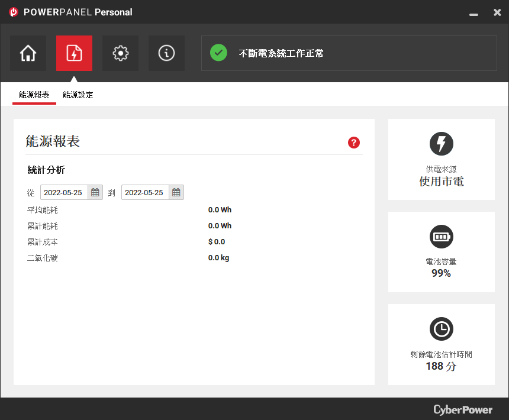Viewport: 509px width, 420px height.
Task: Open calendar picker for the 從 start date
Action: 95,192
